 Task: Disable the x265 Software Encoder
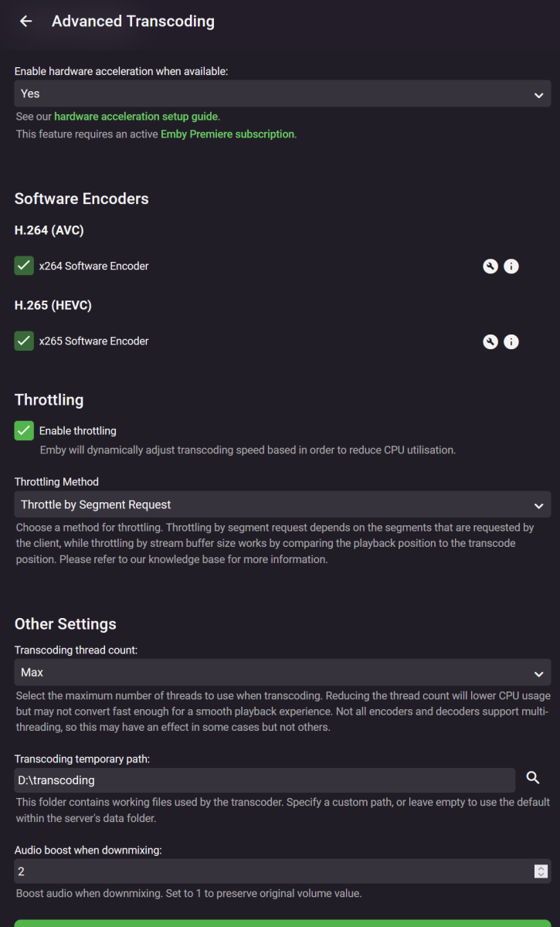pos(23,341)
